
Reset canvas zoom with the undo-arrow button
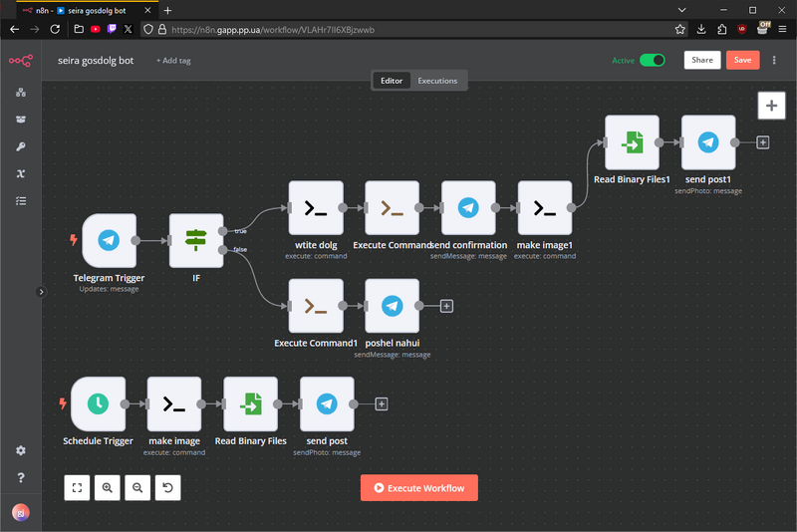tap(167, 487)
